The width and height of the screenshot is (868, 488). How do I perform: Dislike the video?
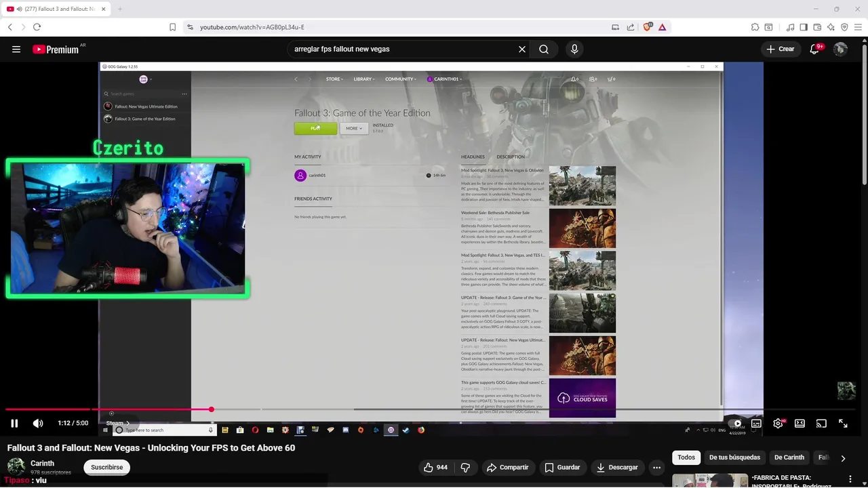(x=465, y=467)
